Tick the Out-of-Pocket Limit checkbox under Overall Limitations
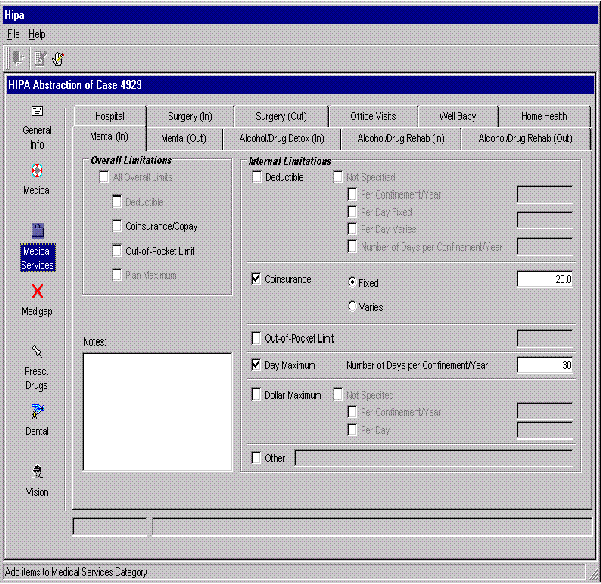The height and width of the screenshot is (584, 601). point(118,251)
